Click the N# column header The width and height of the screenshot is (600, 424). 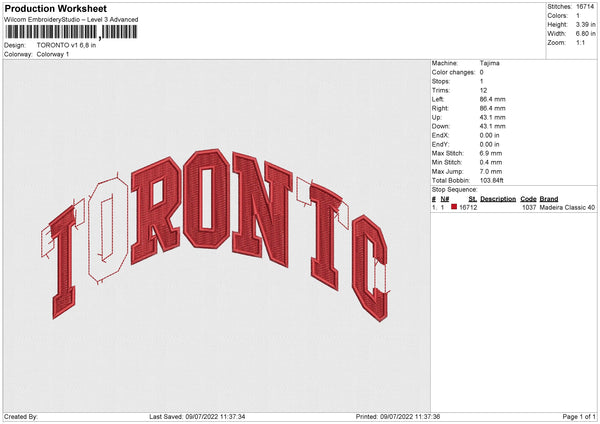tap(445, 199)
